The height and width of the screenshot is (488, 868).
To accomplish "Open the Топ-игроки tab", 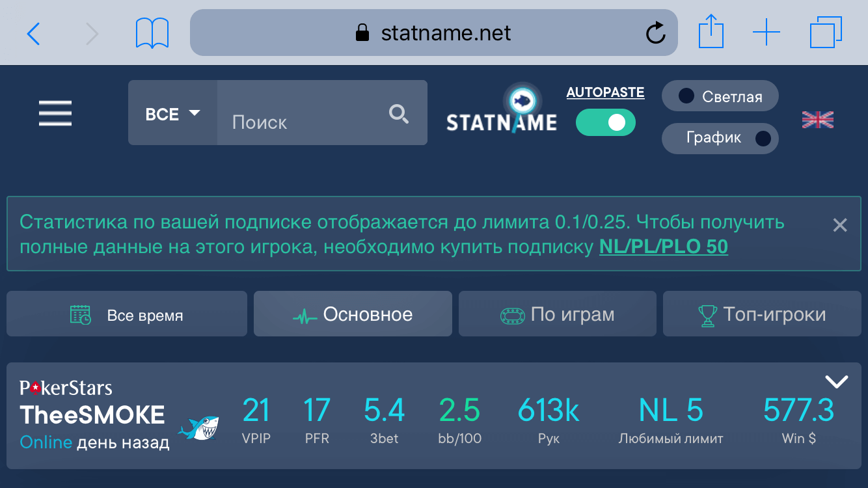I will pos(762,314).
